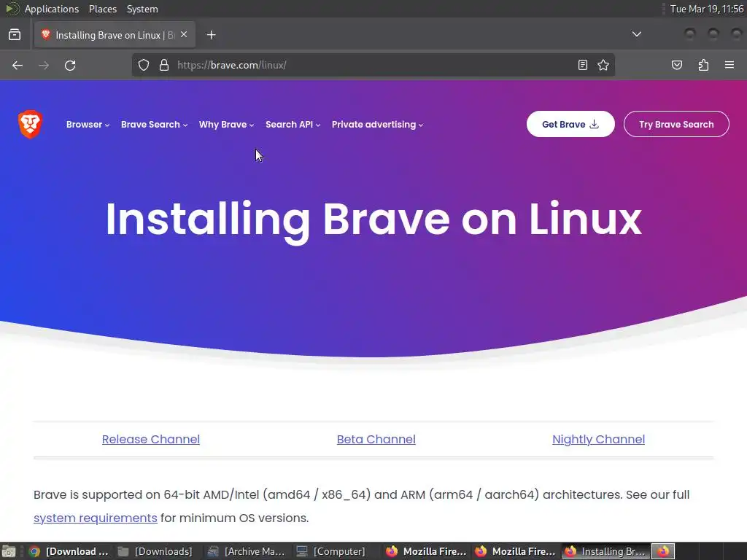Switch to Downloads folder window in taskbar
Image resolution: width=747 pixels, height=560 pixels.
point(158,551)
